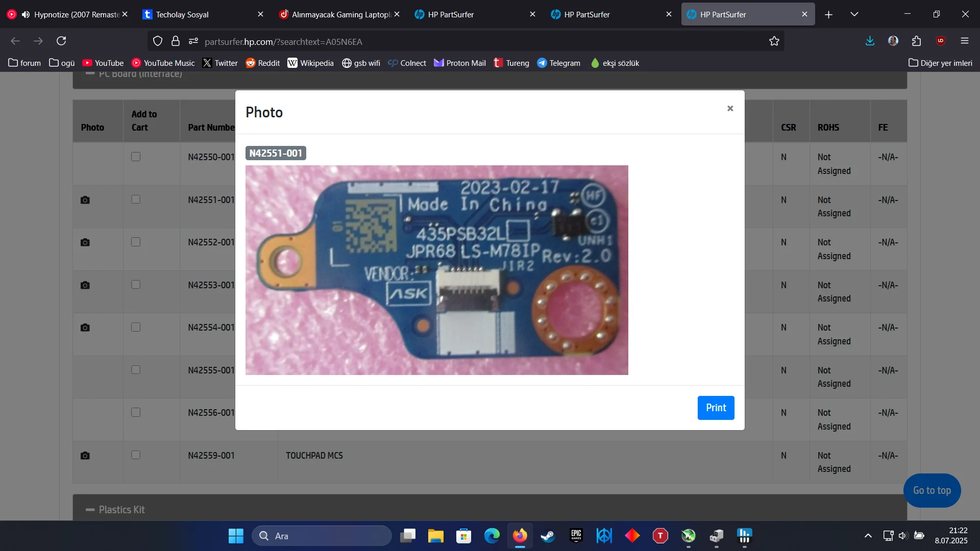Open Firefox hamburger application menu
980x551 pixels.
pos(964,41)
